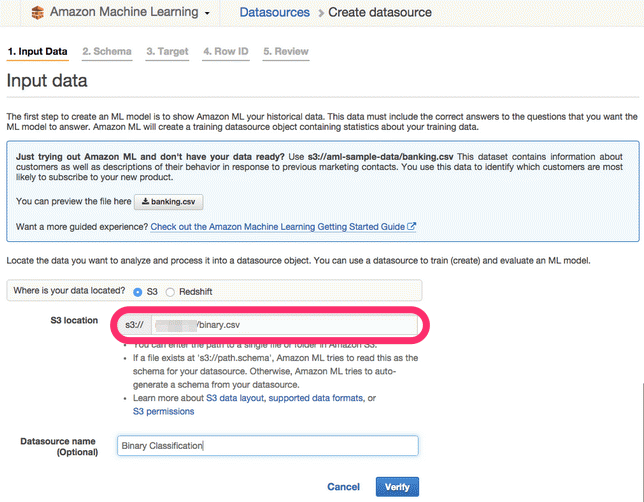Download the banking.csv preview file
The height and width of the screenshot is (502, 644).
click(x=168, y=202)
